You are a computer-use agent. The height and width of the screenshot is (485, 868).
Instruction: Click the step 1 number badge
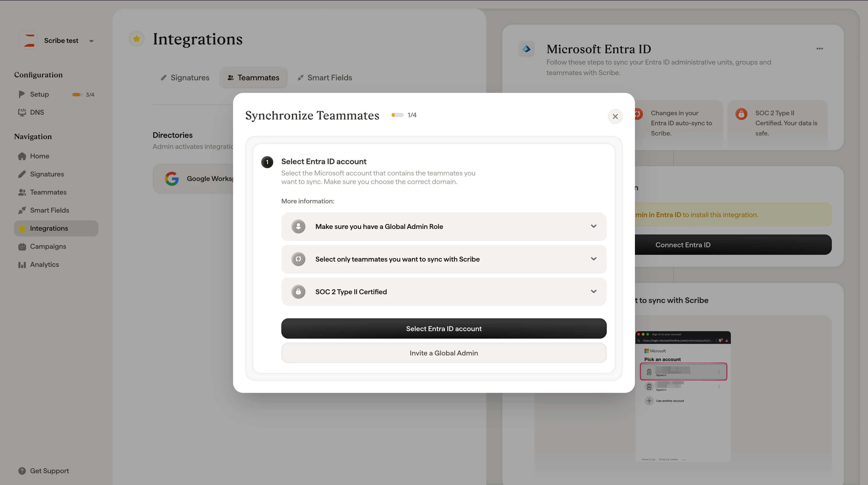point(267,162)
